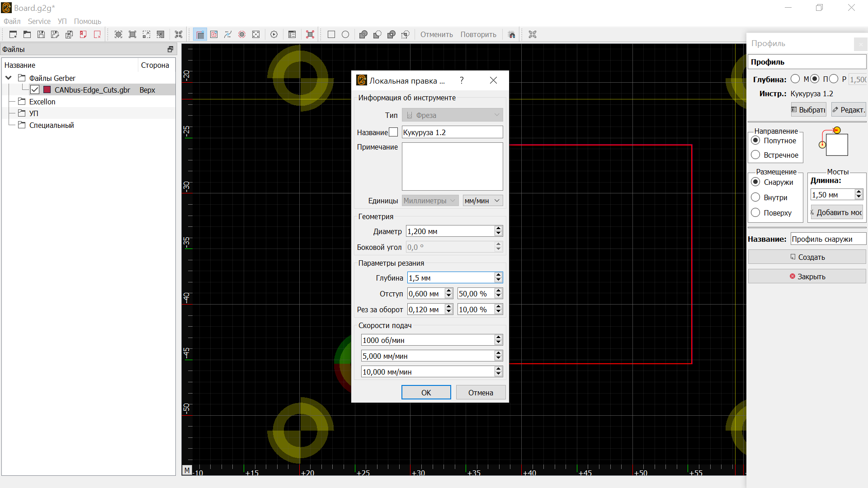
Task: Toggle CANbus-Edge_Cuts.gbr file checkbox
Action: tap(35, 90)
